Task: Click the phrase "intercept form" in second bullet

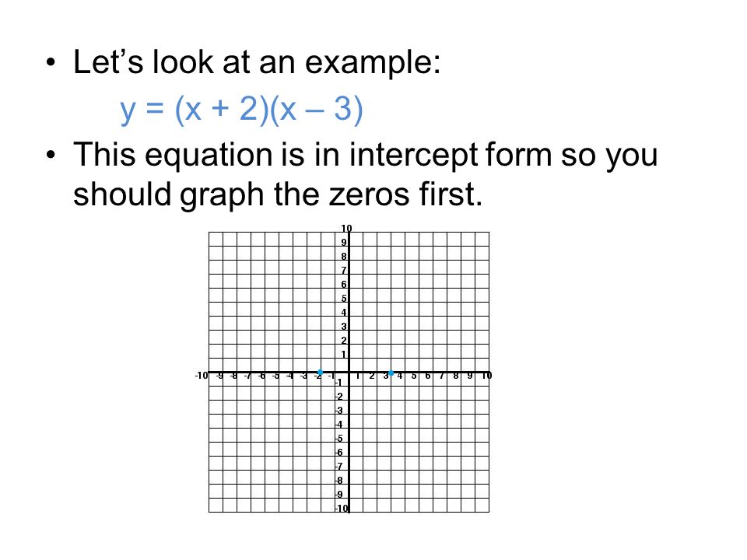Action: pyautogui.click(x=451, y=156)
